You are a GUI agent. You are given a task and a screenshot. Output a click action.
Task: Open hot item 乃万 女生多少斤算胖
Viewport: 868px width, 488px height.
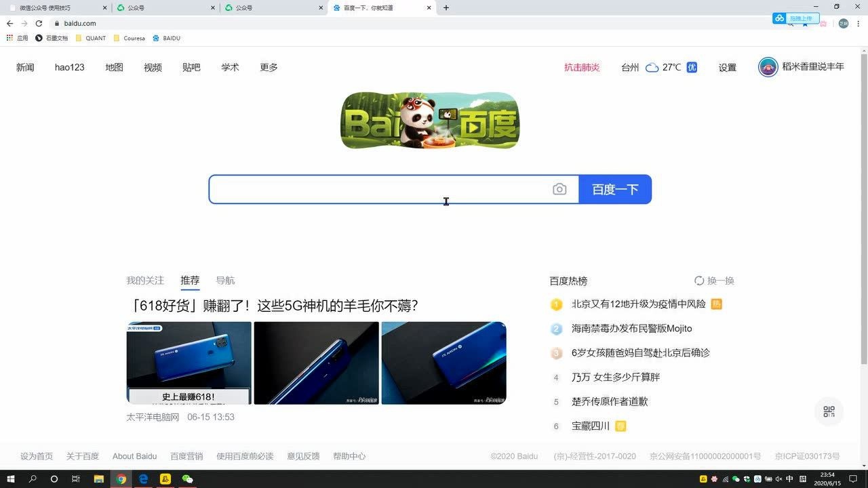pos(616,378)
